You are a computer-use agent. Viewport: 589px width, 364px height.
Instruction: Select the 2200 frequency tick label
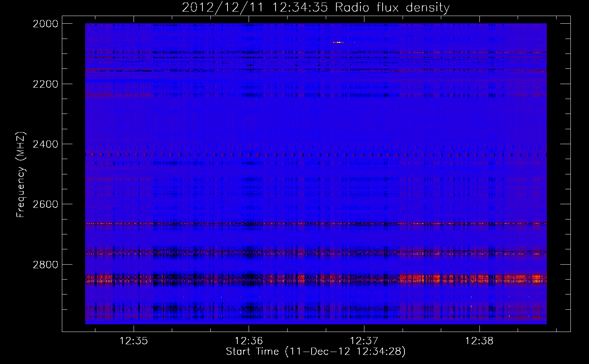click(46, 84)
